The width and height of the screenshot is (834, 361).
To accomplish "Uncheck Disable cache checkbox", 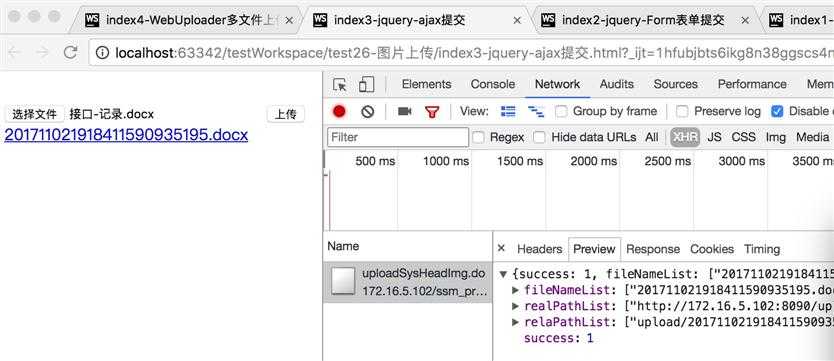I will (777, 111).
